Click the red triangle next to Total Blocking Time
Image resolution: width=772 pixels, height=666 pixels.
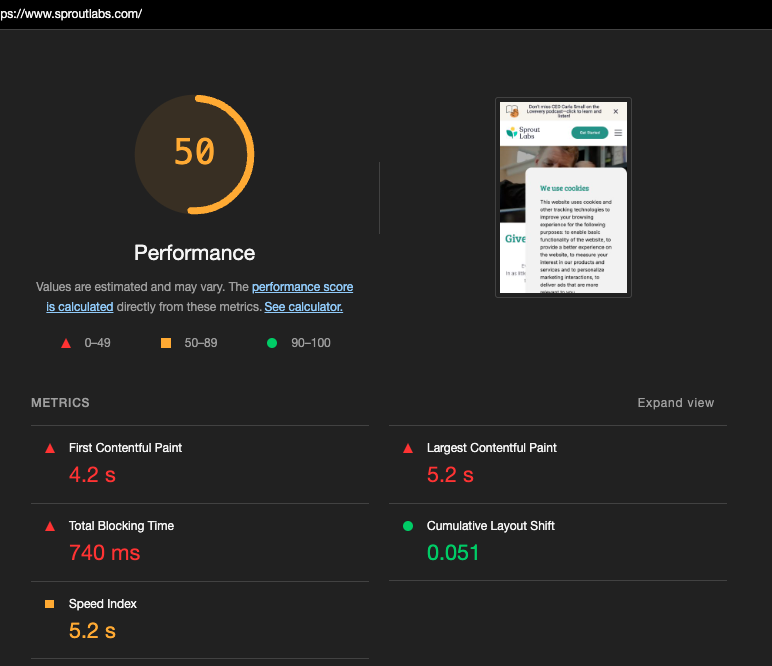click(x=50, y=526)
